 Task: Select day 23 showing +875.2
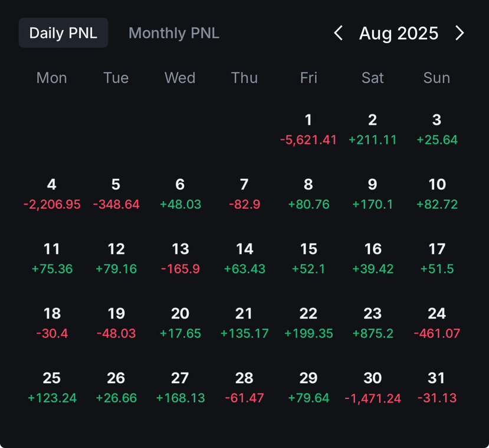[x=373, y=323]
